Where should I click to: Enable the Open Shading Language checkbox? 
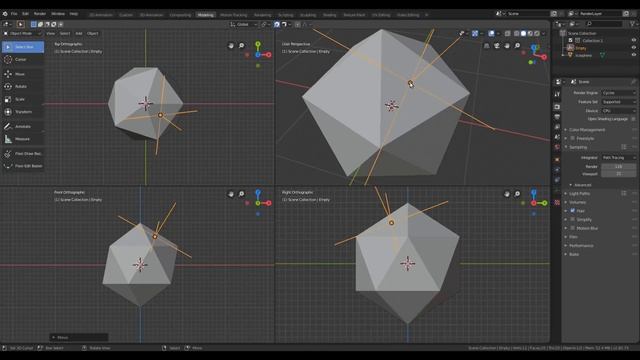633,119
